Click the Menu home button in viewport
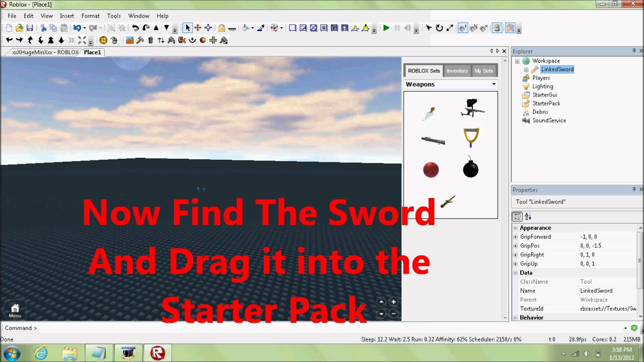 tap(15, 310)
